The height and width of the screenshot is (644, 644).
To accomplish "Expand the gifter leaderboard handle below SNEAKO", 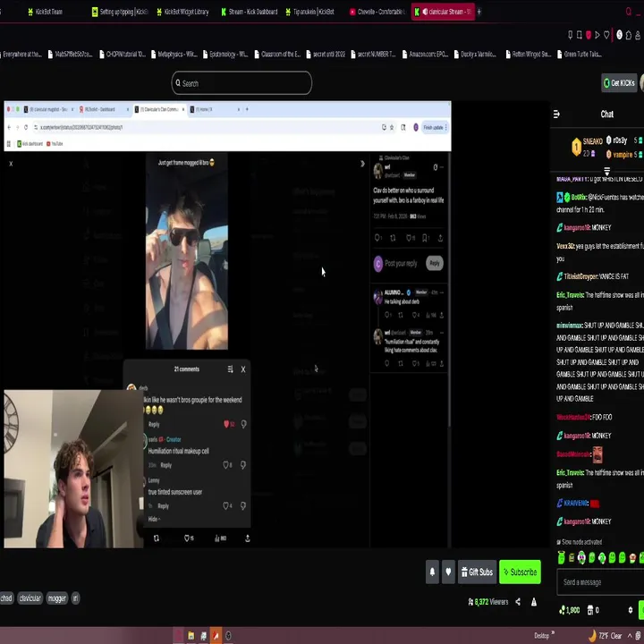I will [x=606, y=171].
